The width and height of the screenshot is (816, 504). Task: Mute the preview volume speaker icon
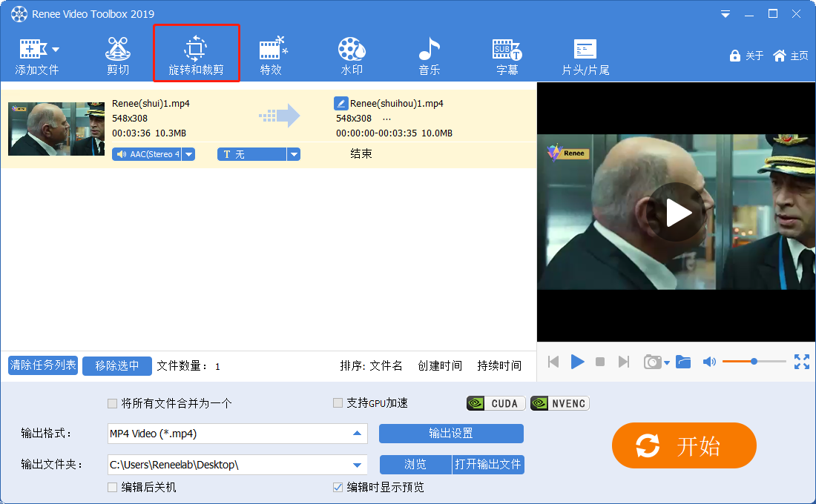(x=708, y=362)
